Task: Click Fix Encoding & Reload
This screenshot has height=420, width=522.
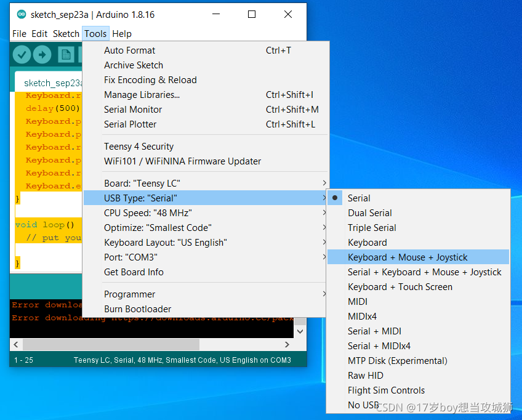Action: (205, 80)
